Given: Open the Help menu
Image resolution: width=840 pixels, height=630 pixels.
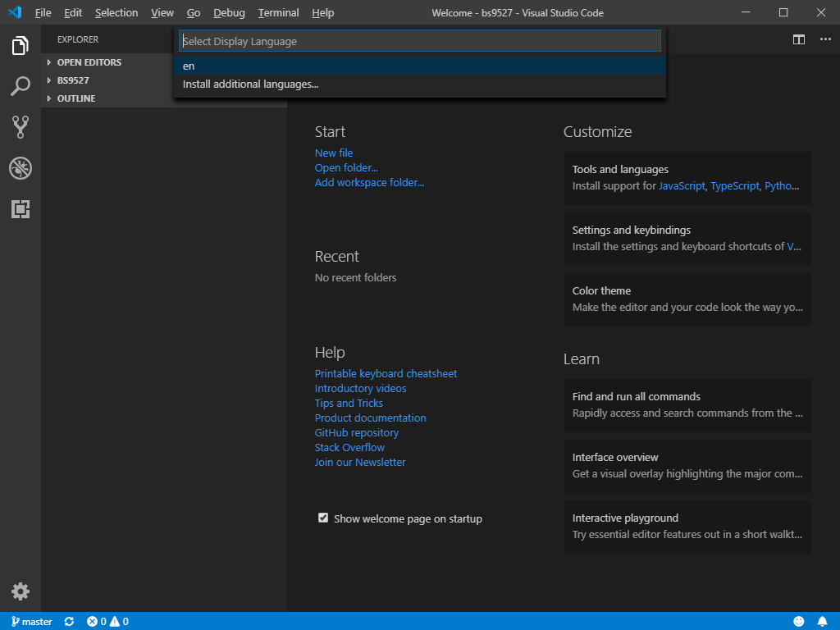Looking at the screenshot, I should click(x=322, y=12).
